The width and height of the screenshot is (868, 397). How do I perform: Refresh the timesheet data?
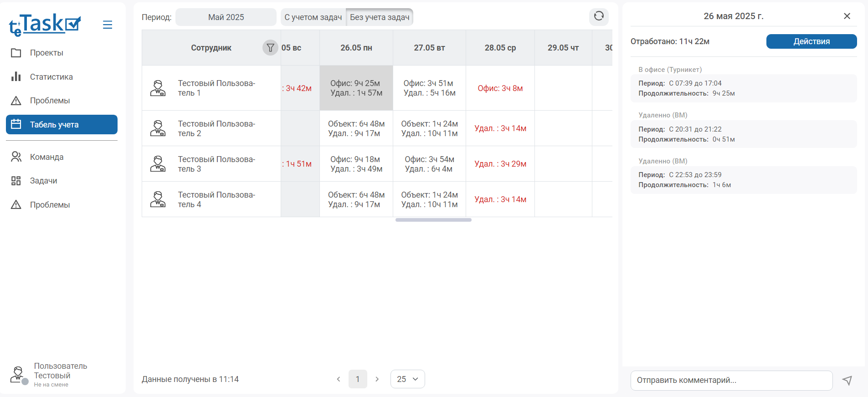pos(599,16)
